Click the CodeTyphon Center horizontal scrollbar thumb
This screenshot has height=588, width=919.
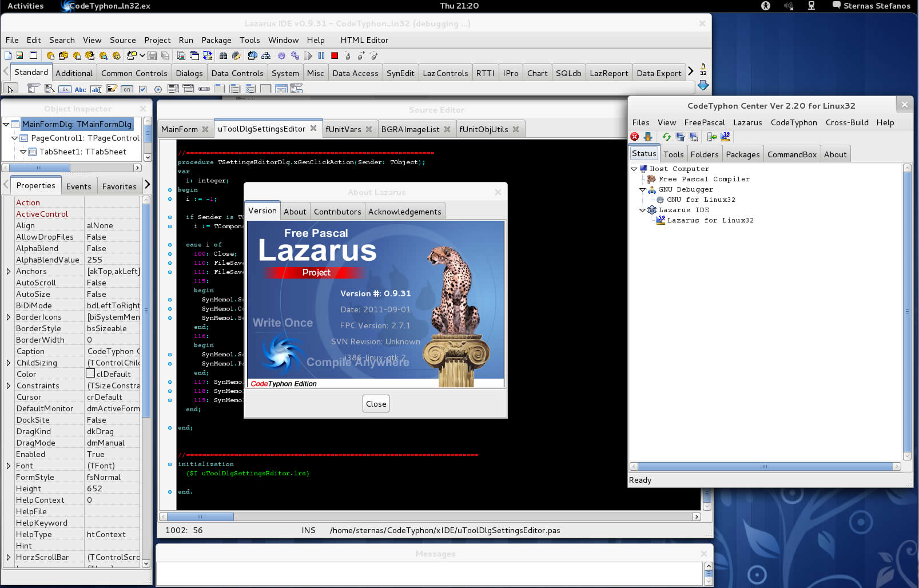pyautogui.click(x=765, y=467)
